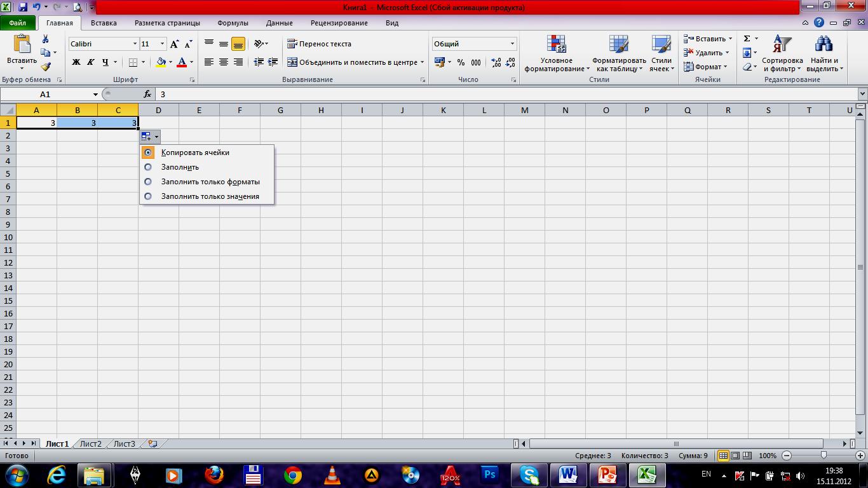Open the font size dropdown
868x488 pixels.
(162, 44)
